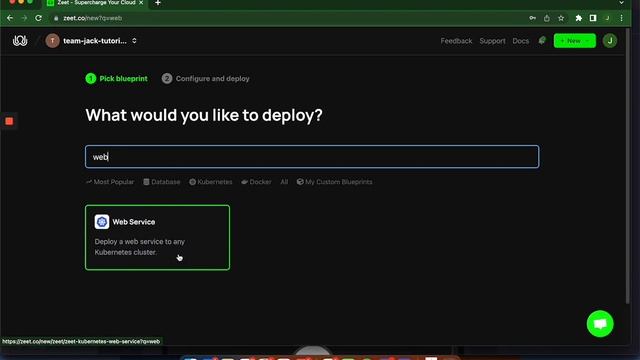Viewport: 640px width, 360px height.
Task: Open the notifications bell
Action: (542, 40)
